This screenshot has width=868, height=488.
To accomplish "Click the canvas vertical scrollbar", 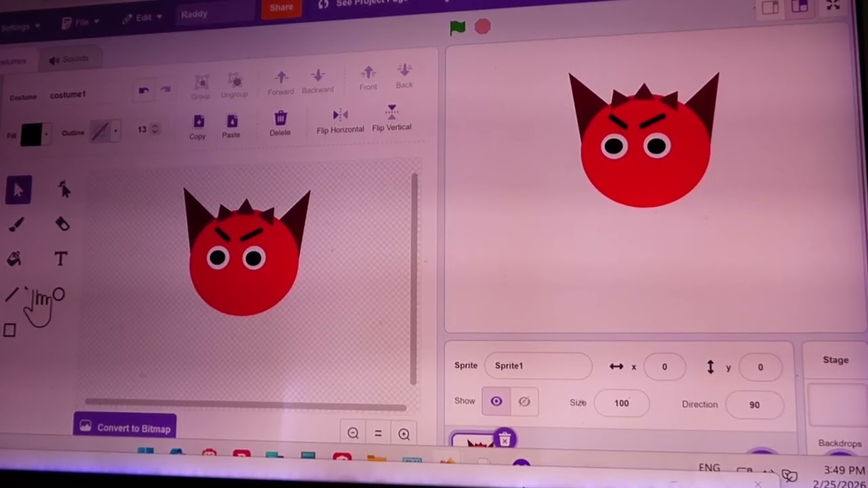I will (414, 279).
